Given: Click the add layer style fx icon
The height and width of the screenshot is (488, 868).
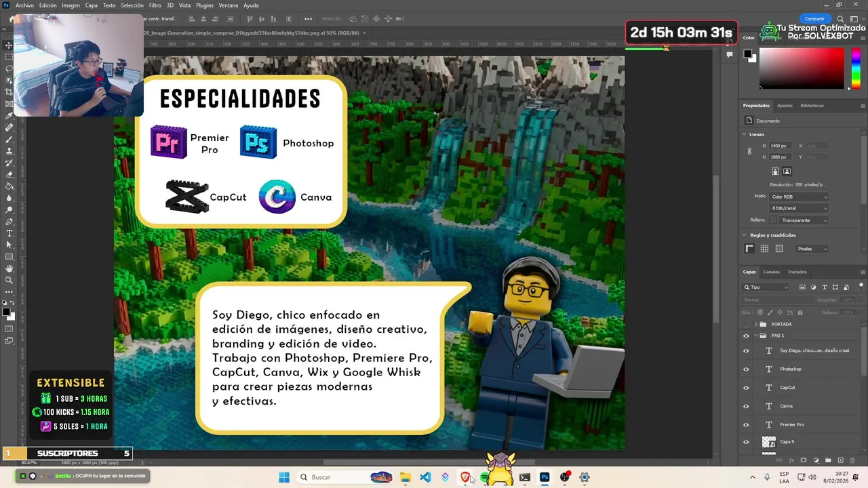Looking at the screenshot, I should (792, 460).
